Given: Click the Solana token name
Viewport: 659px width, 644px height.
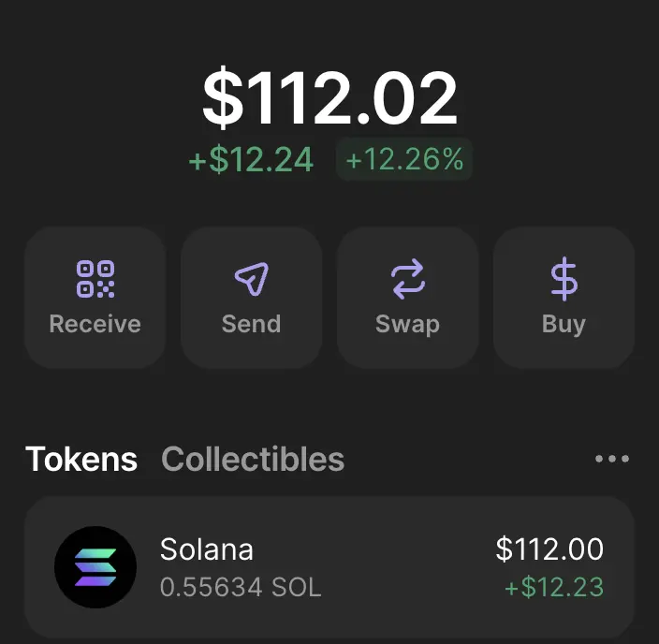Looking at the screenshot, I should (x=206, y=549).
